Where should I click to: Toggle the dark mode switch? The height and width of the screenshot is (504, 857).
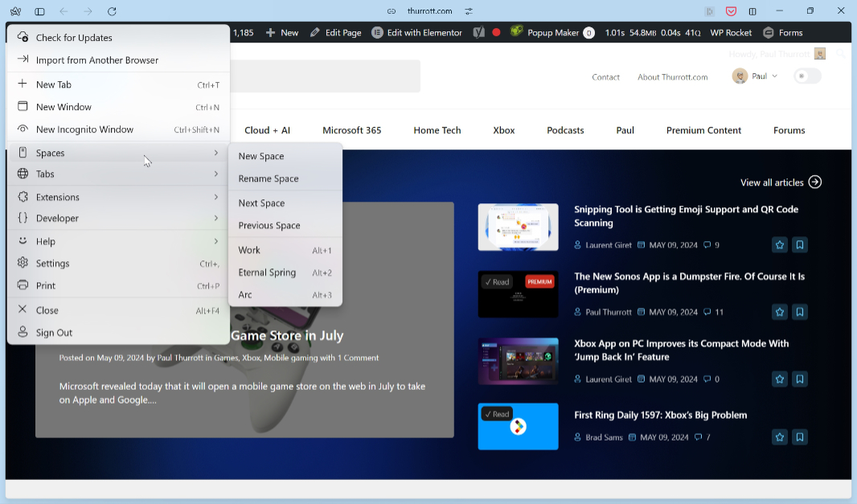(x=807, y=76)
